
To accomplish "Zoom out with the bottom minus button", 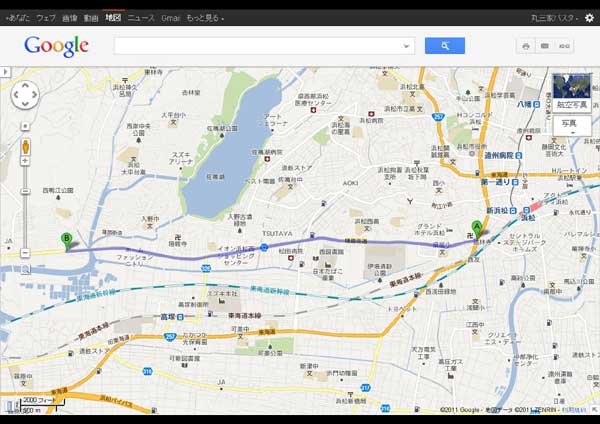I will [x=25, y=253].
